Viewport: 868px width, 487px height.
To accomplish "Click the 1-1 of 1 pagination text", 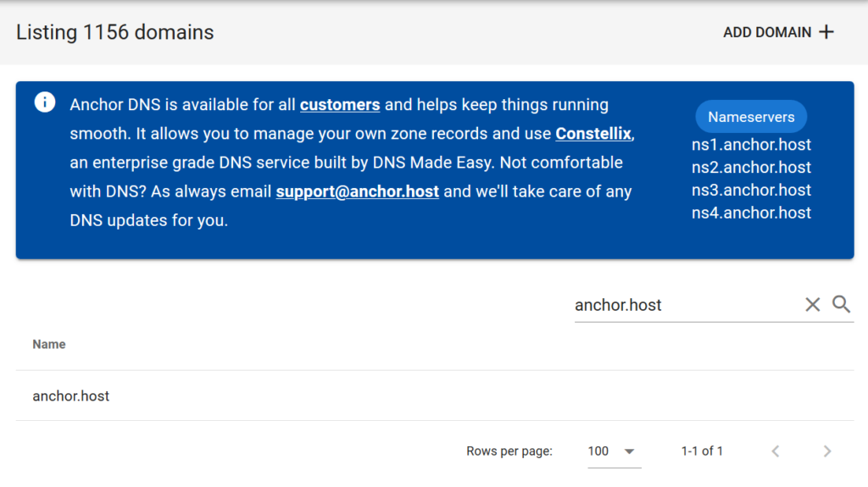I will point(702,451).
